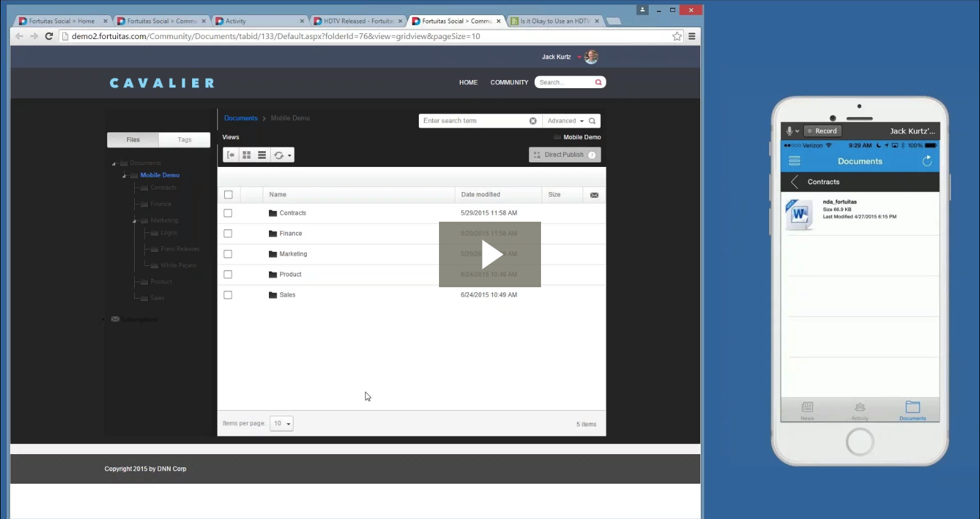Click the Record button on phone mirror
Screen dimensions: 980x519
tap(823, 131)
